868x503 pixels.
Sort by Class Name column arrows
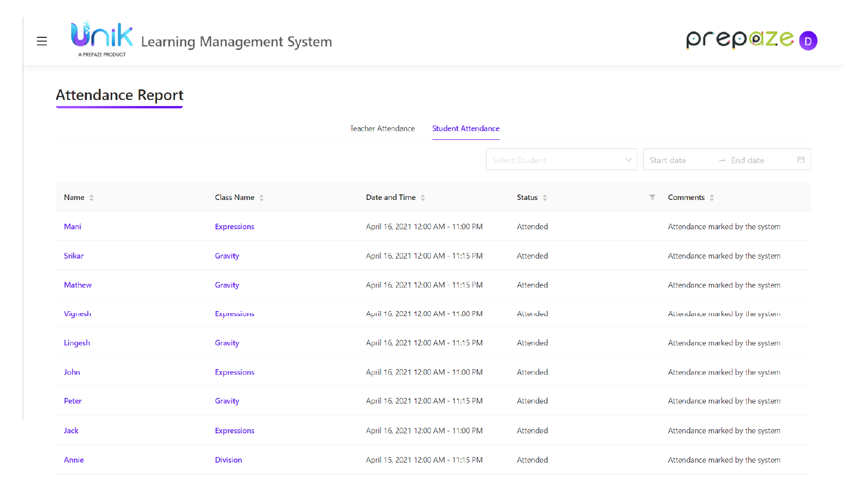pyautogui.click(x=262, y=197)
